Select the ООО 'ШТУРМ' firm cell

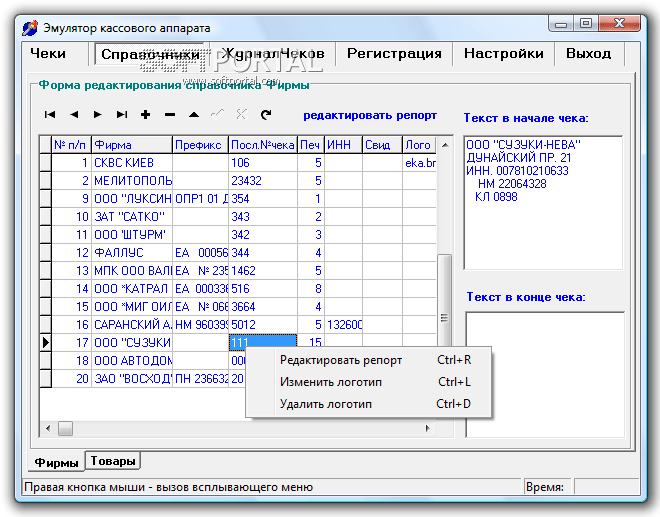pos(132,235)
